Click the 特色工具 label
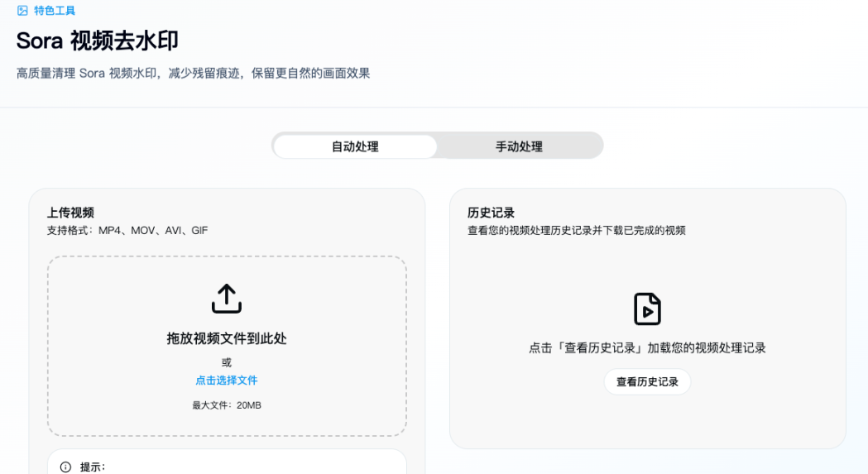Screen dimensions: 868x474 pyautogui.click(x=55, y=11)
